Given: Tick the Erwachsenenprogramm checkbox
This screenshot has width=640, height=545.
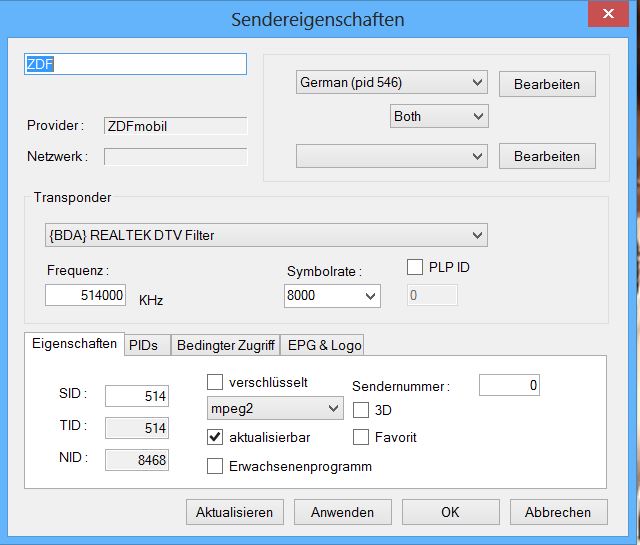Looking at the screenshot, I should point(215,466).
